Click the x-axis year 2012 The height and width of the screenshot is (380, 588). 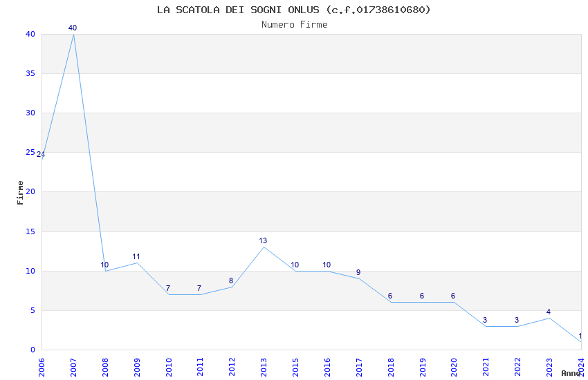point(232,367)
